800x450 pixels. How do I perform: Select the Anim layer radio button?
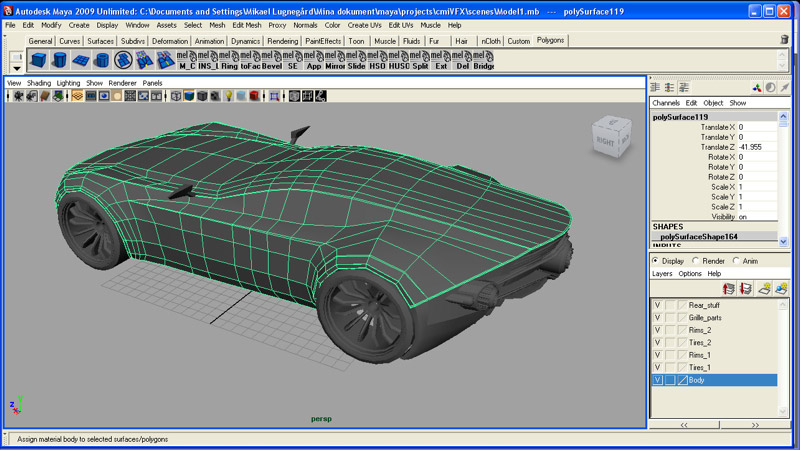[736, 261]
